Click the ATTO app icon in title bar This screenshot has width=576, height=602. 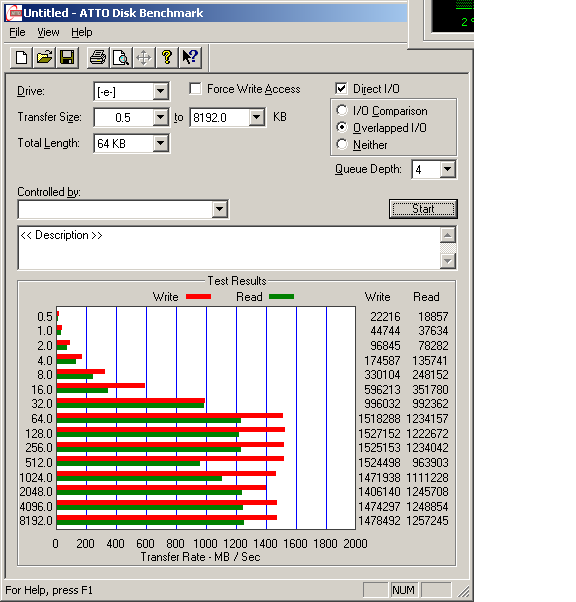click(x=14, y=13)
